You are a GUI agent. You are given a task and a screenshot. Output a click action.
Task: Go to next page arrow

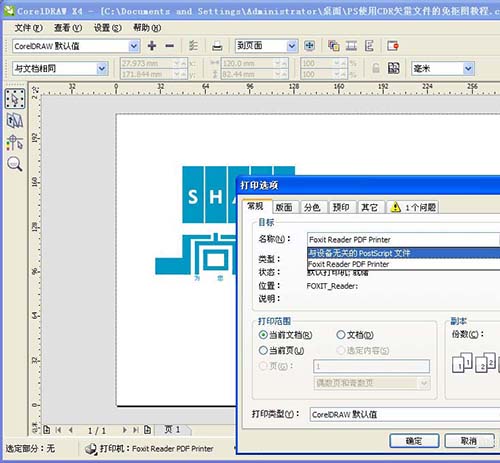124,430
